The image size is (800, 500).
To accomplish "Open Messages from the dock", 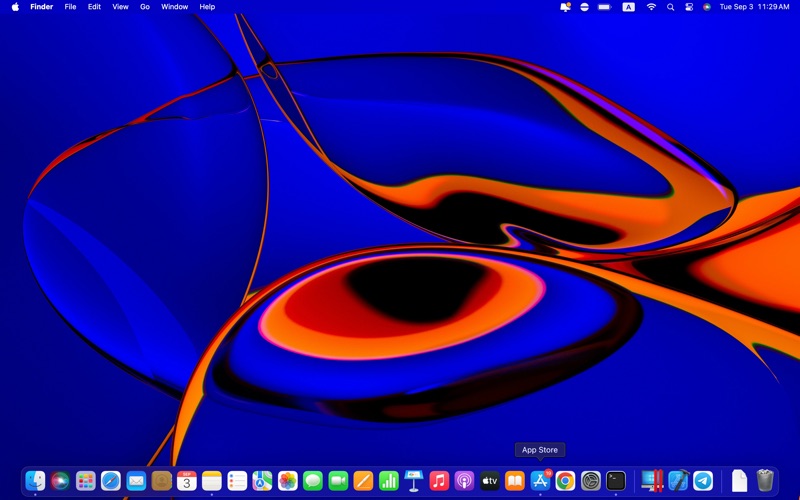I will [x=313, y=481].
